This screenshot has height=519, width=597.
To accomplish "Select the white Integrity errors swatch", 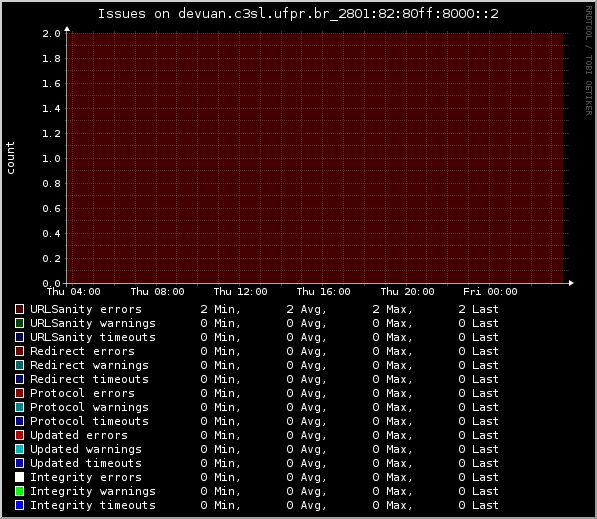I will click(19, 477).
